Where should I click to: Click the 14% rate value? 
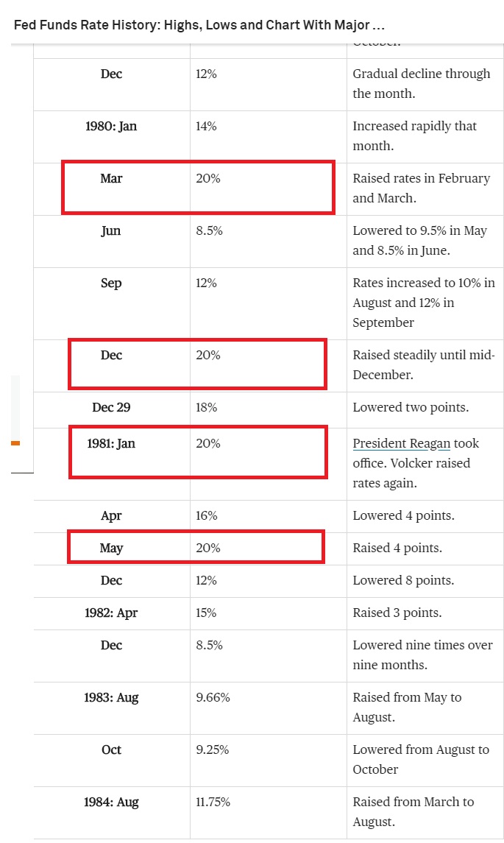(x=206, y=127)
